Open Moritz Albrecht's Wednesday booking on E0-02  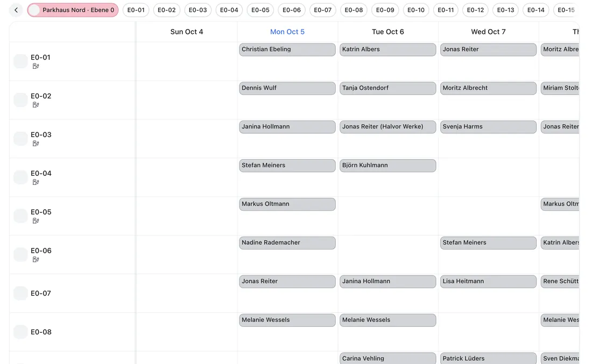[488, 88]
